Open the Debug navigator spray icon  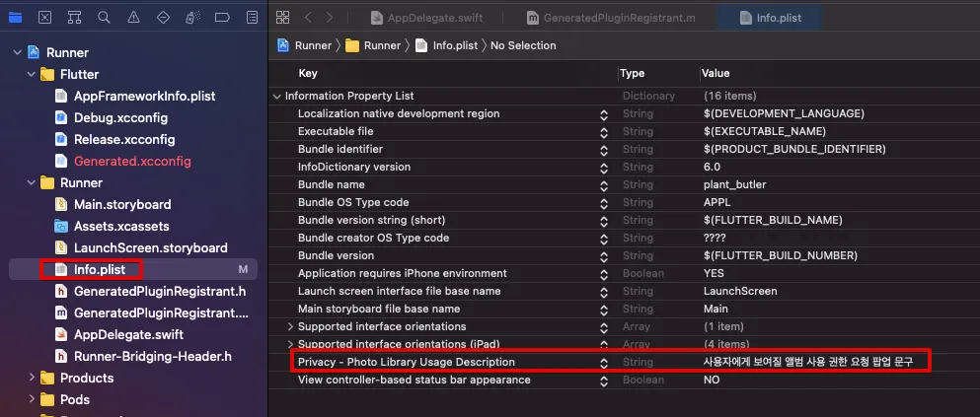coord(193,17)
